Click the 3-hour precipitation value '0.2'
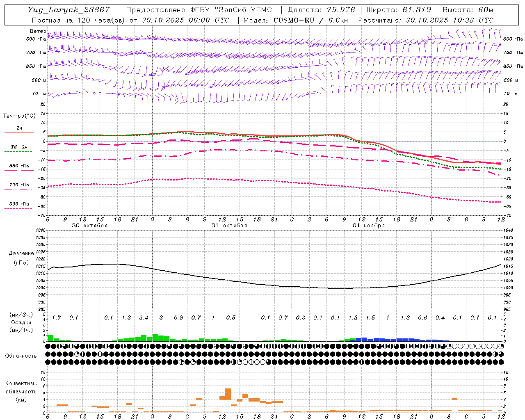 click(x=301, y=318)
